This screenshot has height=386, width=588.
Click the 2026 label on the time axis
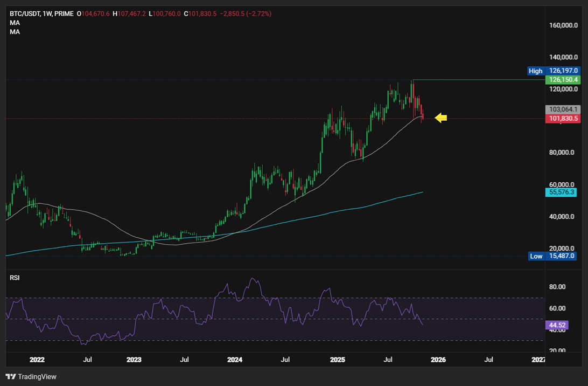[439, 360]
